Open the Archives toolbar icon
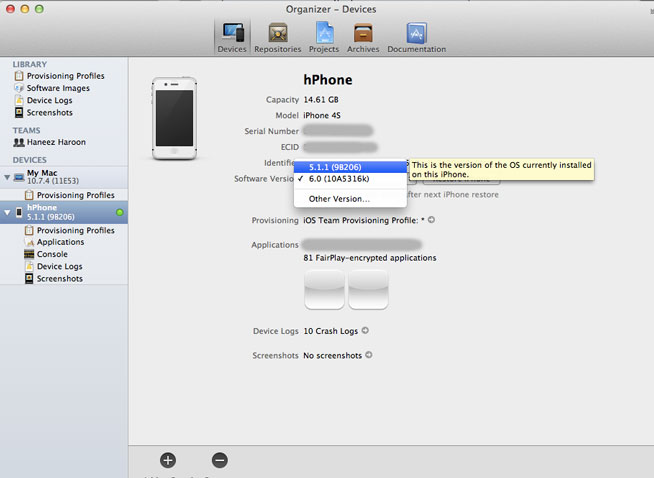 362,36
